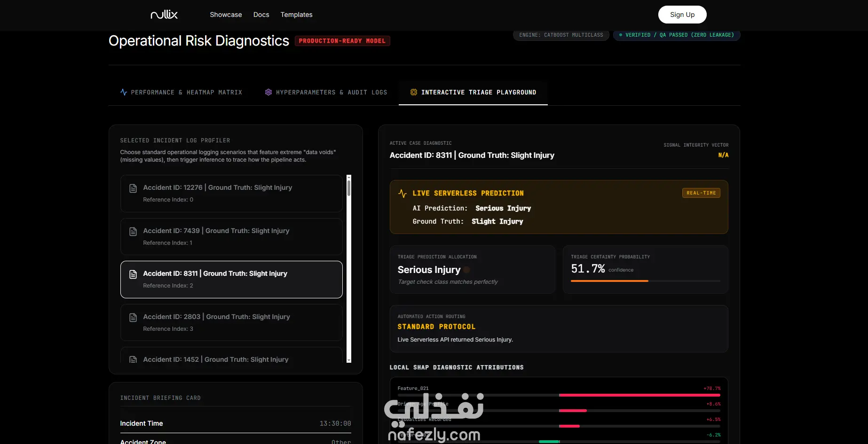Click the Verified / QA Passed badge
This screenshot has width=868, height=444.
tap(677, 35)
